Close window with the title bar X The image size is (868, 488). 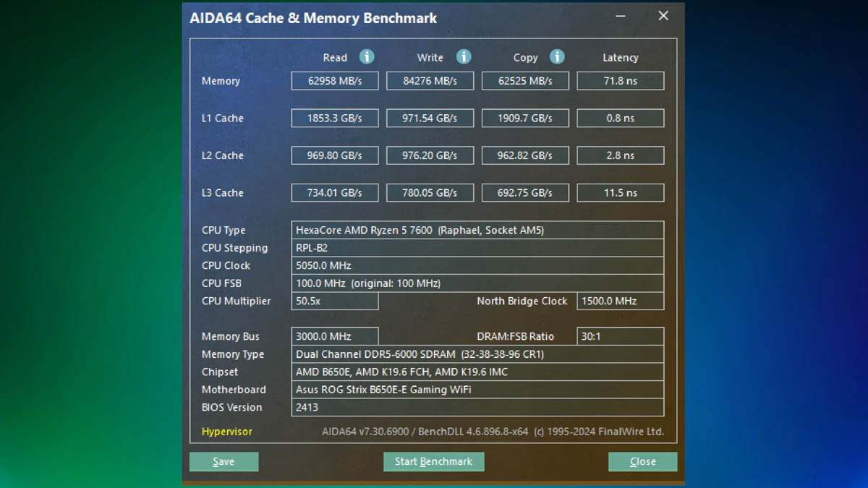(663, 16)
